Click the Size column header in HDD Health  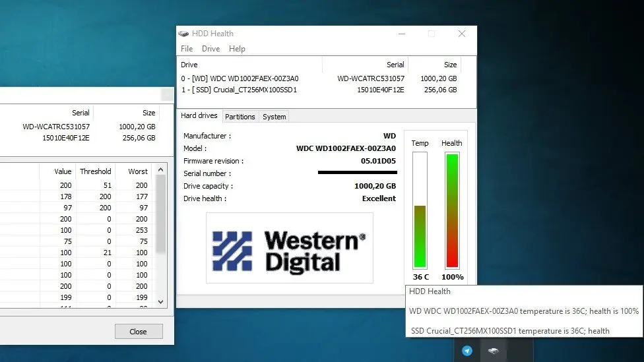[435, 65]
